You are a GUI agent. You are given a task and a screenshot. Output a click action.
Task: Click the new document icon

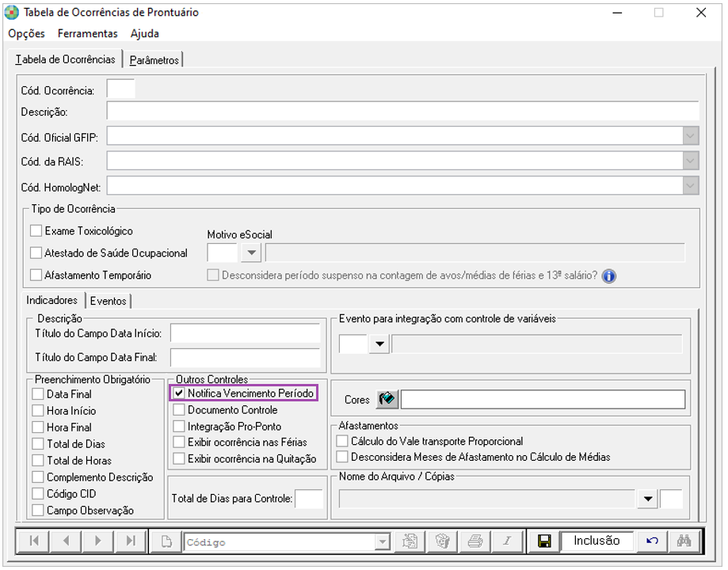click(166, 541)
